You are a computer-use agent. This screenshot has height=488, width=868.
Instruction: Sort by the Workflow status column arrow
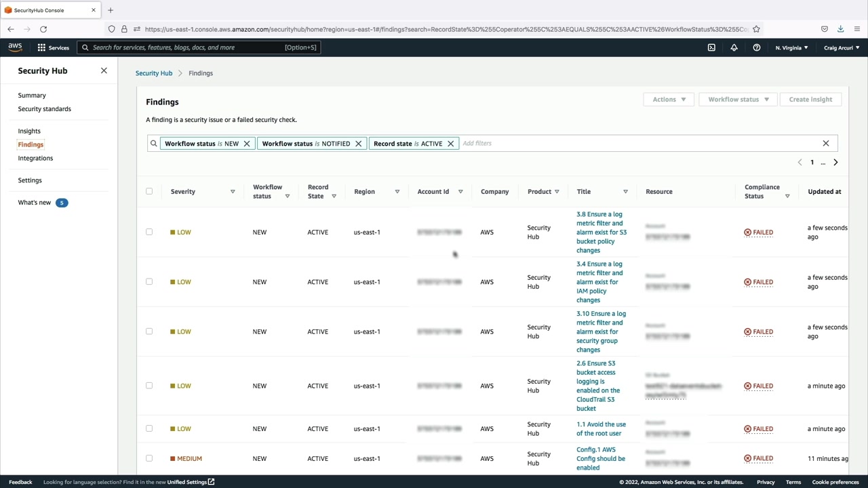pyautogui.click(x=288, y=197)
